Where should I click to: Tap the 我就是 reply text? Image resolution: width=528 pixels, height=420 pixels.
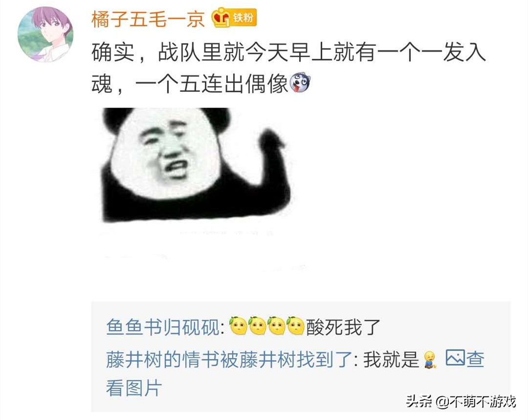click(x=391, y=359)
